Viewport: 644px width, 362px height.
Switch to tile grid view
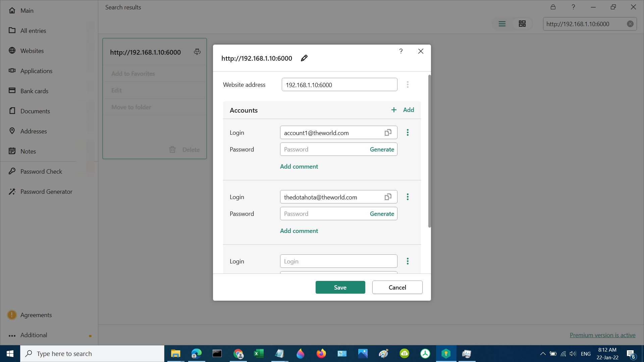click(x=522, y=24)
